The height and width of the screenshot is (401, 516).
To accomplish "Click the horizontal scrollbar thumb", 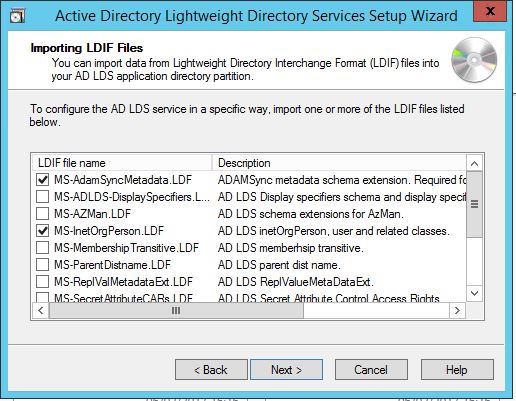I will click(x=176, y=311).
